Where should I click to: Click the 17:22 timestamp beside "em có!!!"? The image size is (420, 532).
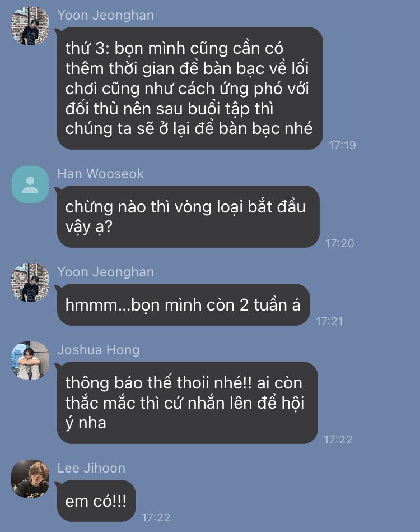(x=156, y=517)
